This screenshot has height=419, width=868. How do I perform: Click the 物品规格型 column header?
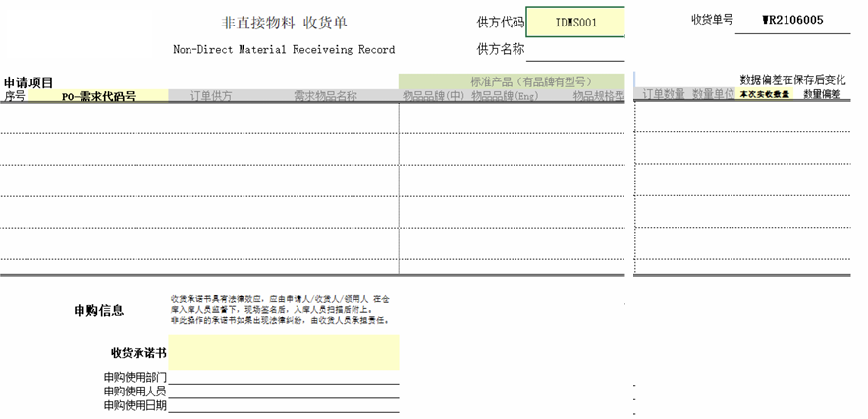click(598, 96)
